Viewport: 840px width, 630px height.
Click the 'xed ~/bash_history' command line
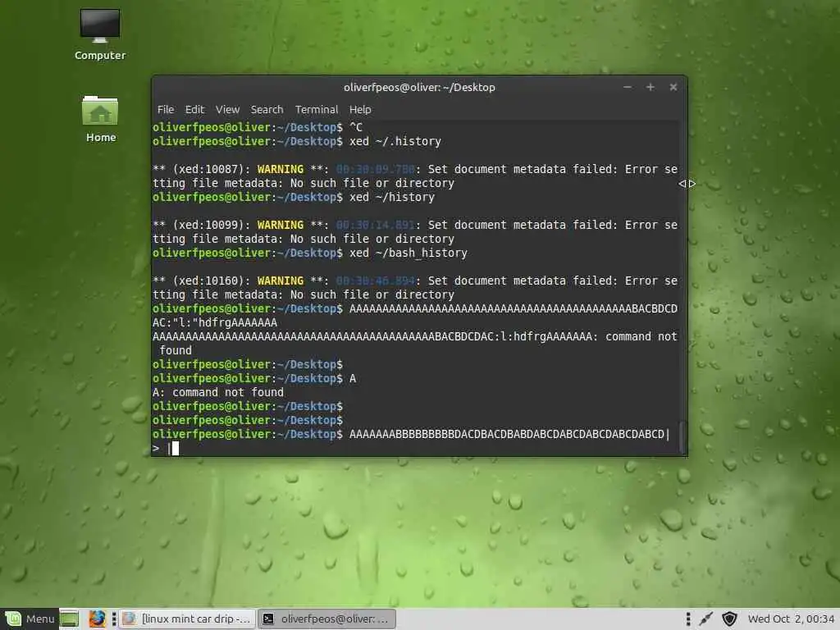(309, 253)
